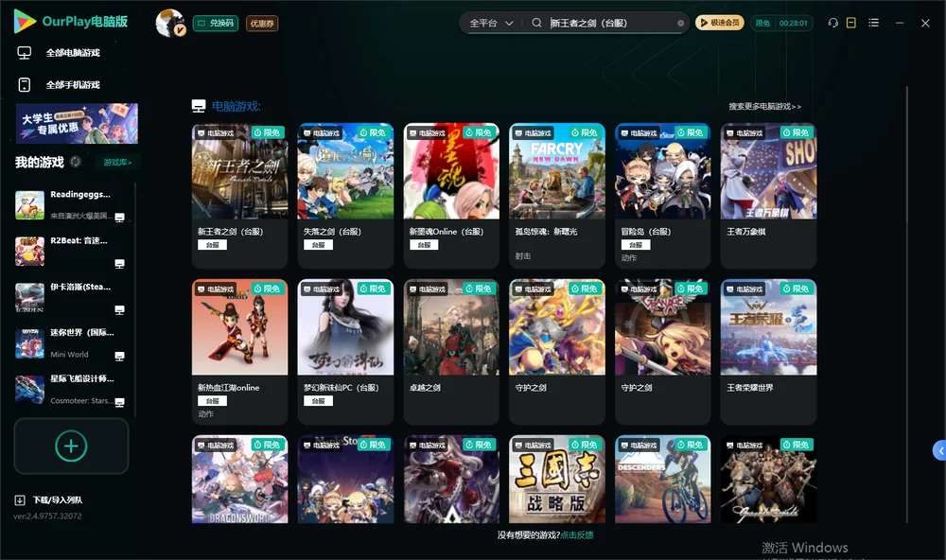Click PC icon on R2Beat row
Viewport: 946px width, 560px height.
pos(119,264)
